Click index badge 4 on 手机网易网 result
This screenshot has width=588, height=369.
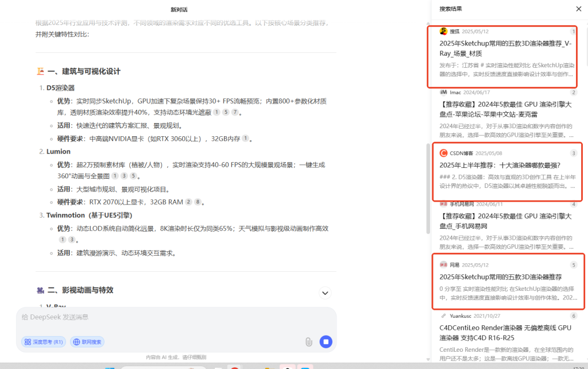click(574, 204)
